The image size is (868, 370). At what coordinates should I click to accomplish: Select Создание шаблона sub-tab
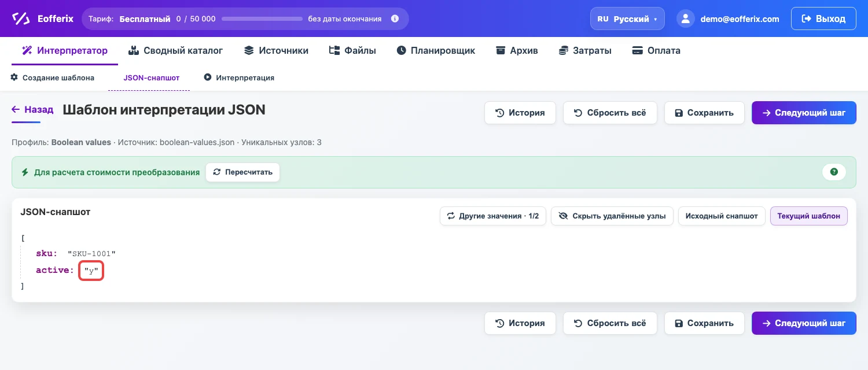click(53, 77)
